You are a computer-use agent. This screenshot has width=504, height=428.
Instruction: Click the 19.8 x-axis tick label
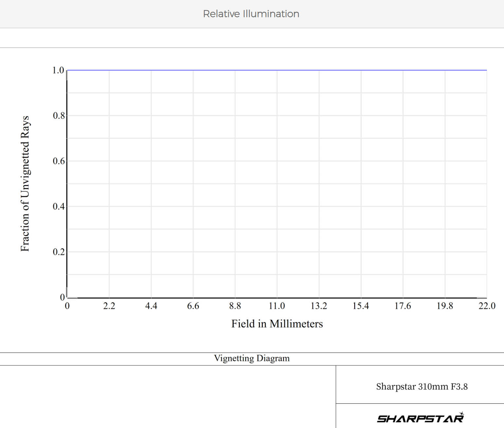point(445,306)
